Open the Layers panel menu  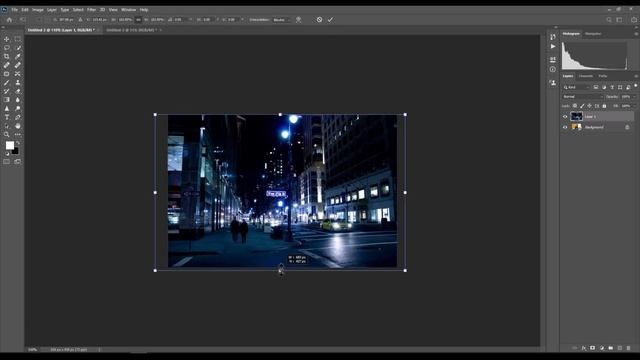coord(636,76)
